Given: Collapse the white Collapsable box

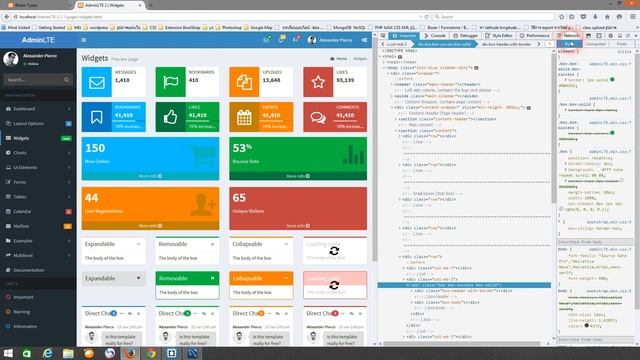Looking at the screenshot, I should click(x=286, y=244).
